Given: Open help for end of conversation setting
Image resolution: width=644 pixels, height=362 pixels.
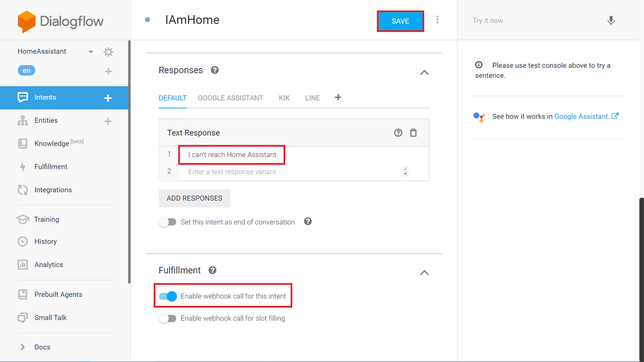Looking at the screenshot, I should tap(308, 221).
